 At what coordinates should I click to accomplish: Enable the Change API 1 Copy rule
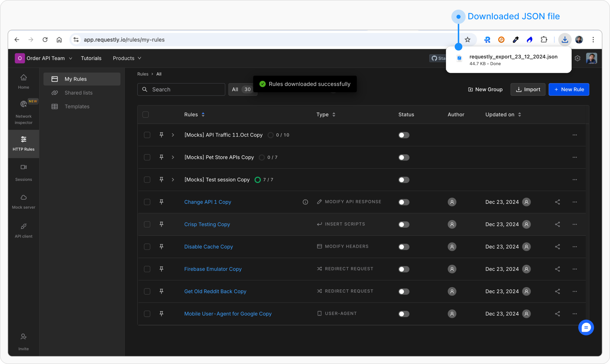click(404, 202)
